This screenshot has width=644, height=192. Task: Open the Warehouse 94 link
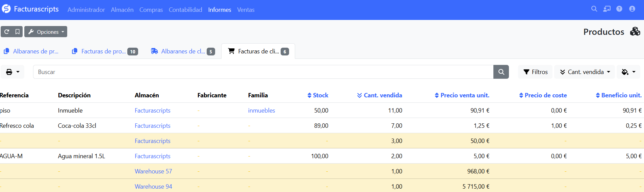pos(153,187)
